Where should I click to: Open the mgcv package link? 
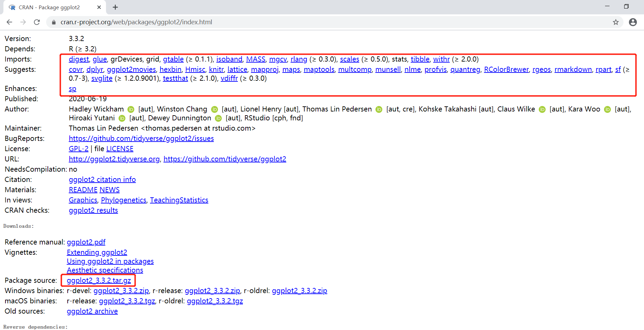pos(278,59)
